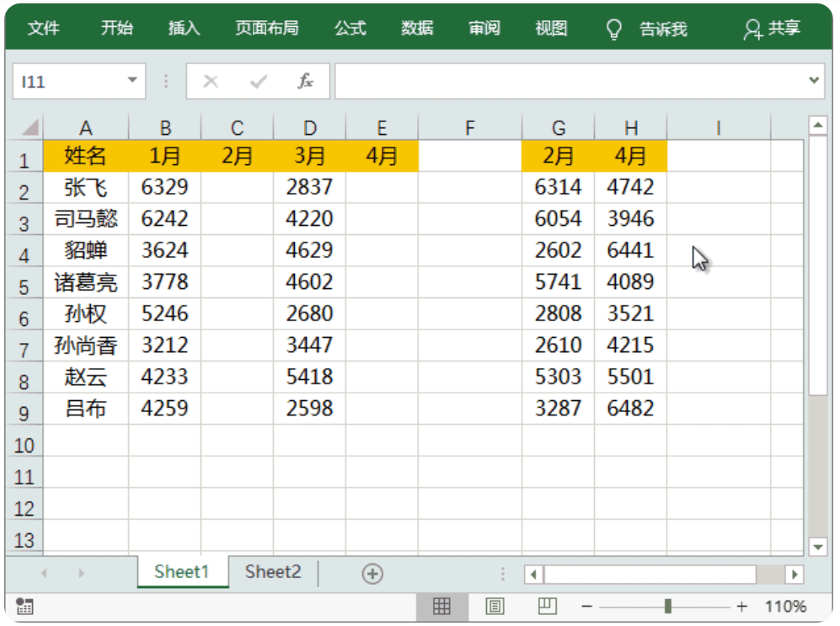This screenshot has width=840, height=626.
Task: Click the horizontal scrollbar right arrow
Action: pyautogui.click(x=795, y=575)
